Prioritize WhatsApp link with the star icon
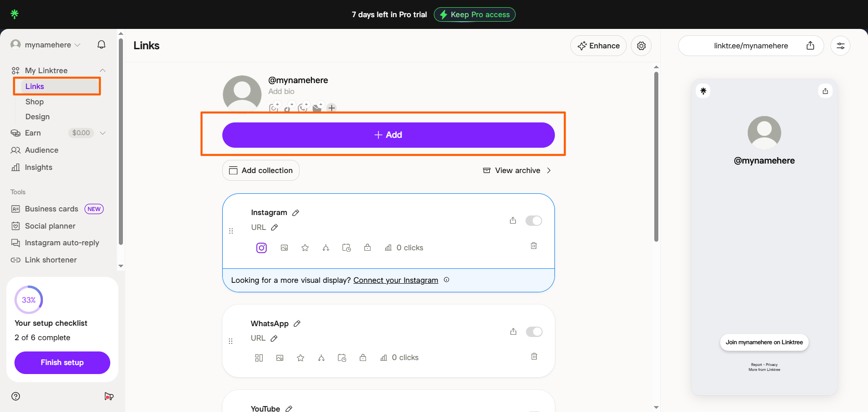Screen dimensions: 868x412 pyautogui.click(x=300, y=358)
